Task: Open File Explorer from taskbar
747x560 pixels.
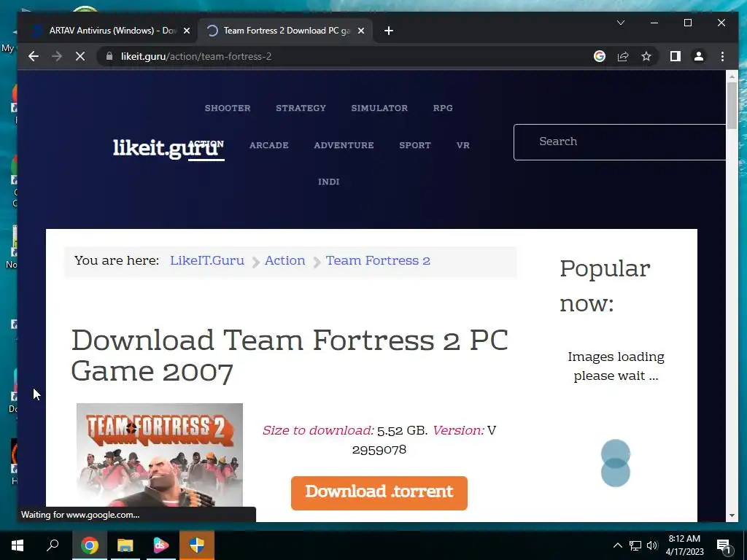Action: tap(125, 545)
